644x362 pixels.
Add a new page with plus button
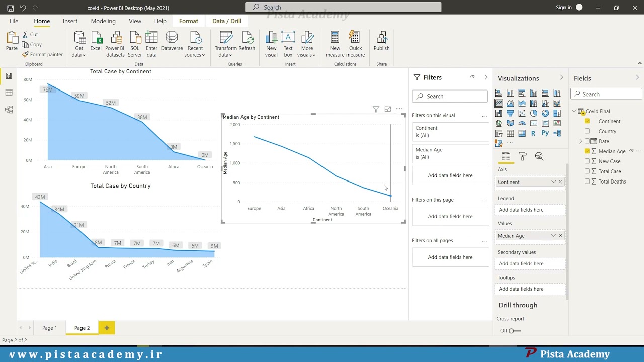click(x=107, y=328)
